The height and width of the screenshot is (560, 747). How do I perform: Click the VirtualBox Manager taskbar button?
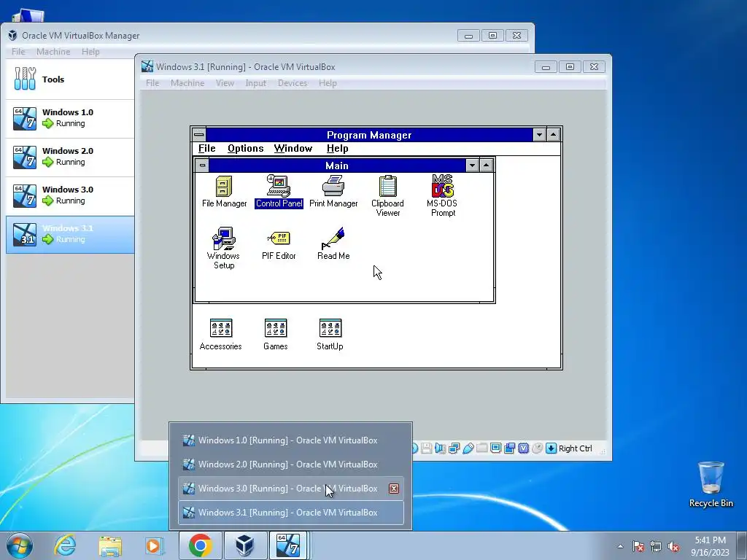(245, 545)
